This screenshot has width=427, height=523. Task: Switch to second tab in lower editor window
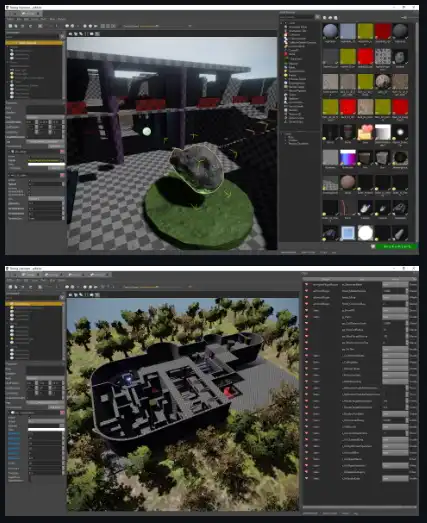53,275
